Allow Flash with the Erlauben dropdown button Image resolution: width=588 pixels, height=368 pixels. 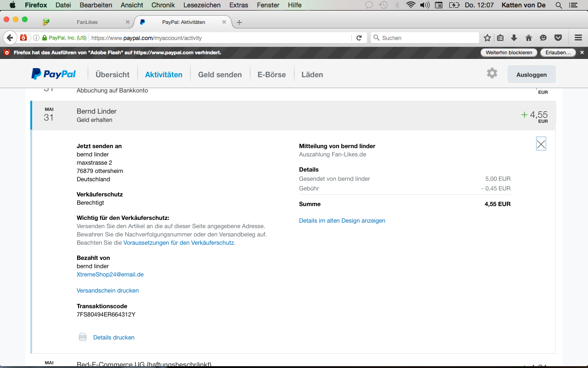click(x=558, y=52)
